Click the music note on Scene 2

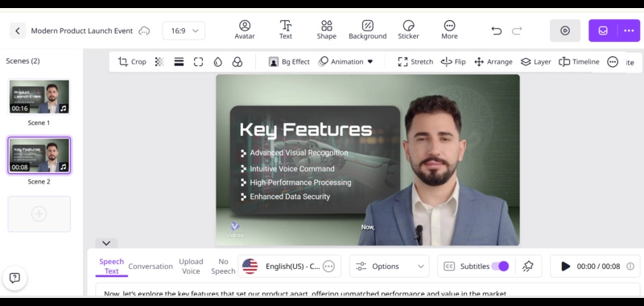pyautogui.click(x=64, y=167)
